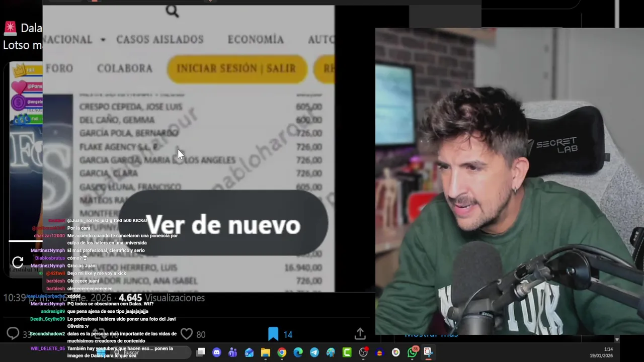Image resolution: width=644 pixels, height=362 pixels.
Task: Go to the FORO menu item
Action: coord(59,68)
